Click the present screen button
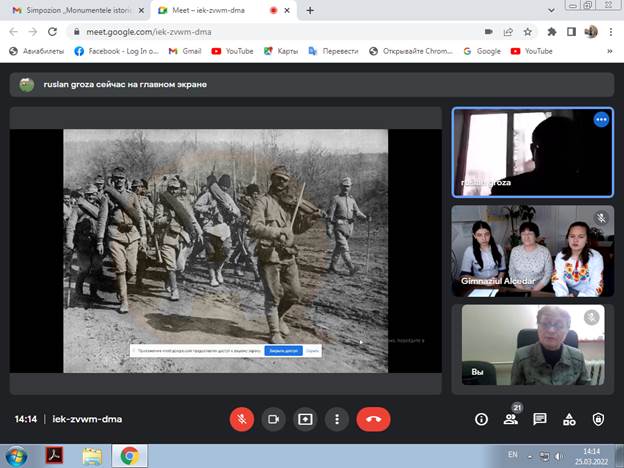624x468 pixels. [x=305, y=419]
